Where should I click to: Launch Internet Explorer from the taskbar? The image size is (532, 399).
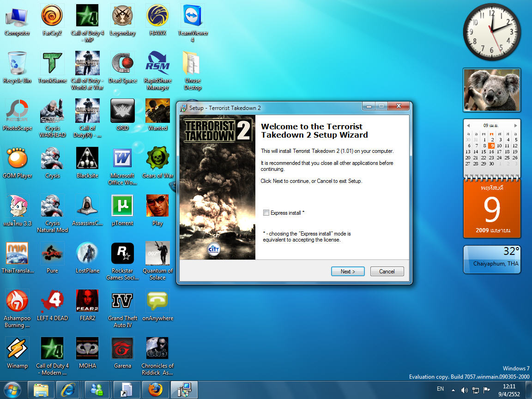click(68, 390)
